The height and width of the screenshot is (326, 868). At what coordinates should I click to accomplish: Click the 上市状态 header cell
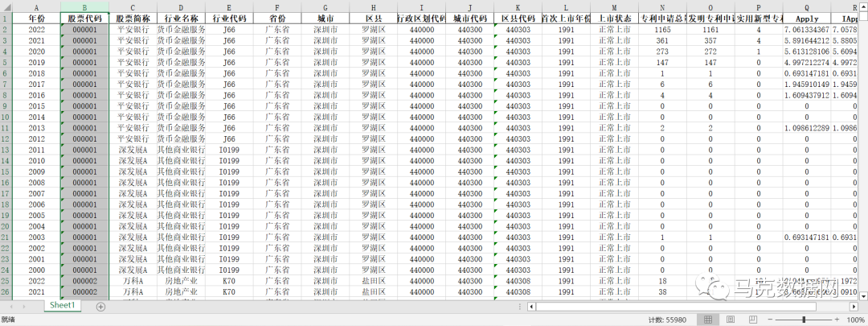pos(615,18)
